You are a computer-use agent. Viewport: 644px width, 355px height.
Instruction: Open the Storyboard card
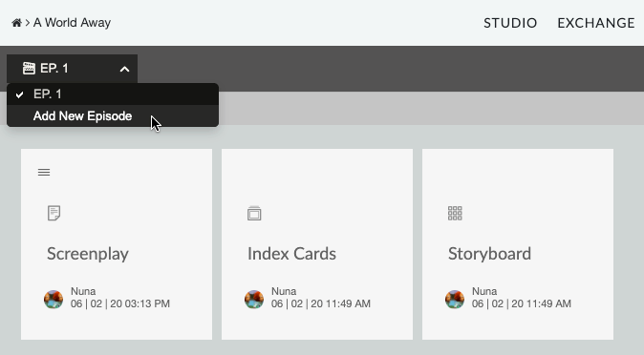[518, 244]
